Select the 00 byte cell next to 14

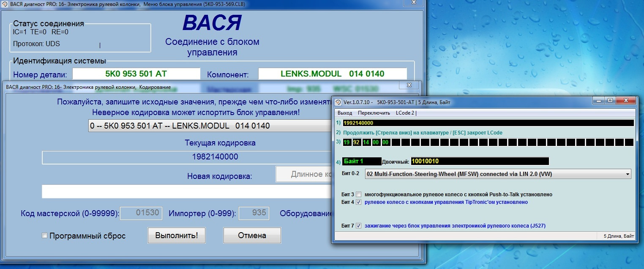(376, 142)
